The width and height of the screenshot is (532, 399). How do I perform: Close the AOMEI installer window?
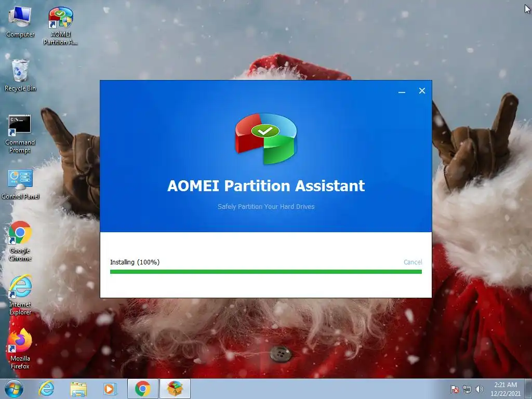422,91
